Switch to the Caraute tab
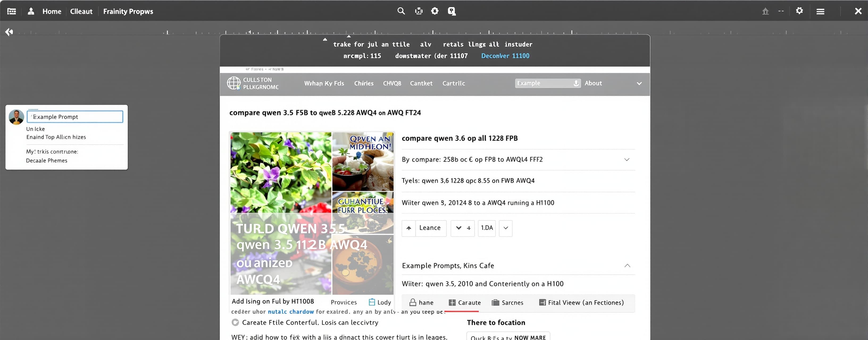The image size is (868, 340). coord(465,303)
